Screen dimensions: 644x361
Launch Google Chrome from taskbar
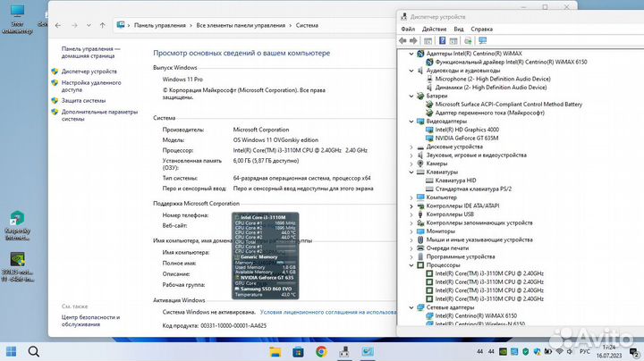pos(321,351)
